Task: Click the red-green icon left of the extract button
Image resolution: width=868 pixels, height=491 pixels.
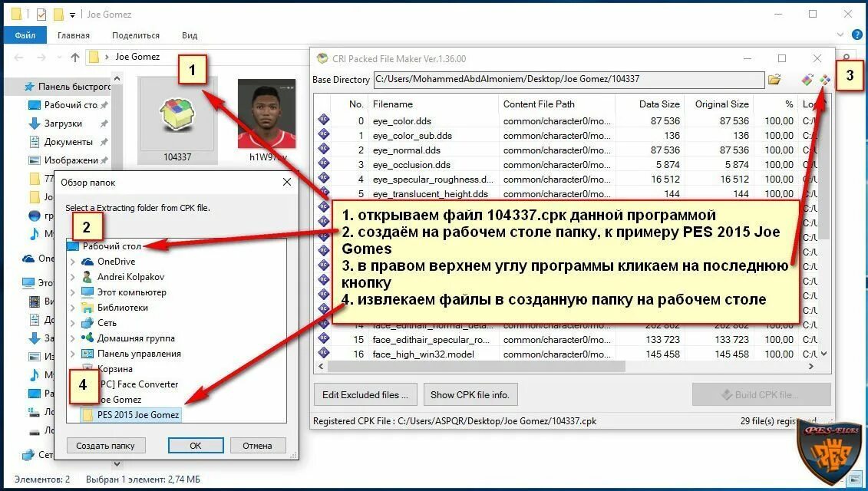Action: pos(807,80)
